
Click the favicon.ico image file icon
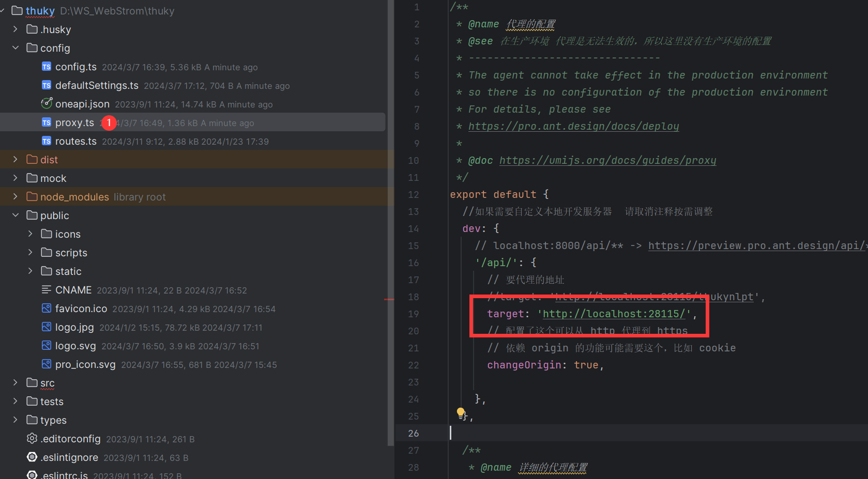(x=47, y=308)
